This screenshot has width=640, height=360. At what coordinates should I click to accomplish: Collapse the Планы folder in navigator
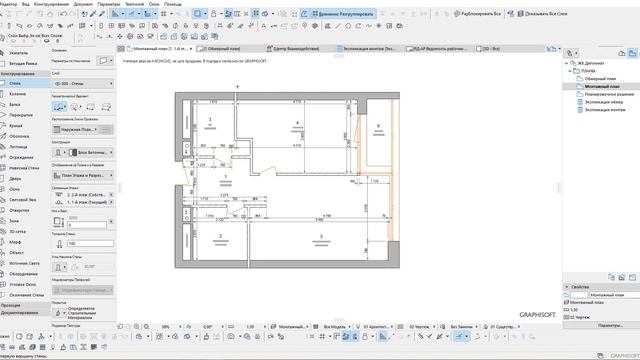point(570,71)
